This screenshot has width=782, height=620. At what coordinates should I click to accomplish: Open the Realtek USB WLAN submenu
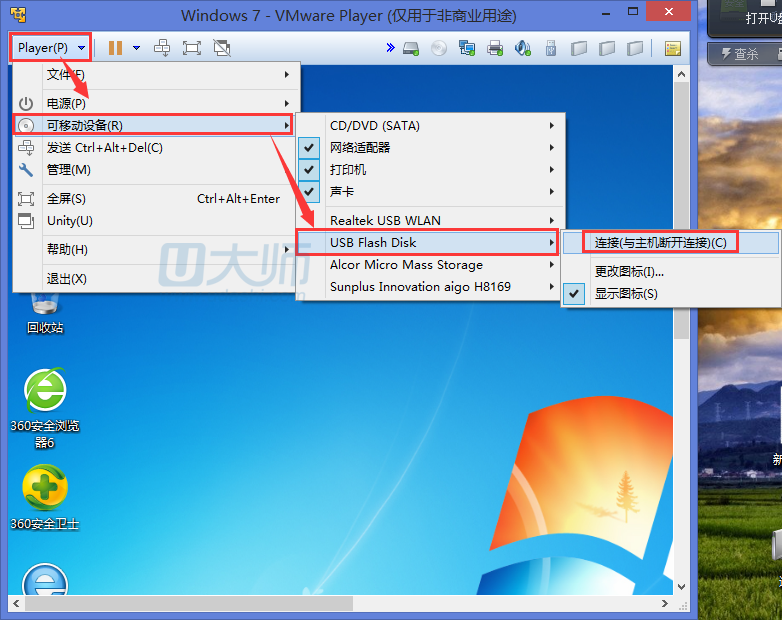pos(431,220)
